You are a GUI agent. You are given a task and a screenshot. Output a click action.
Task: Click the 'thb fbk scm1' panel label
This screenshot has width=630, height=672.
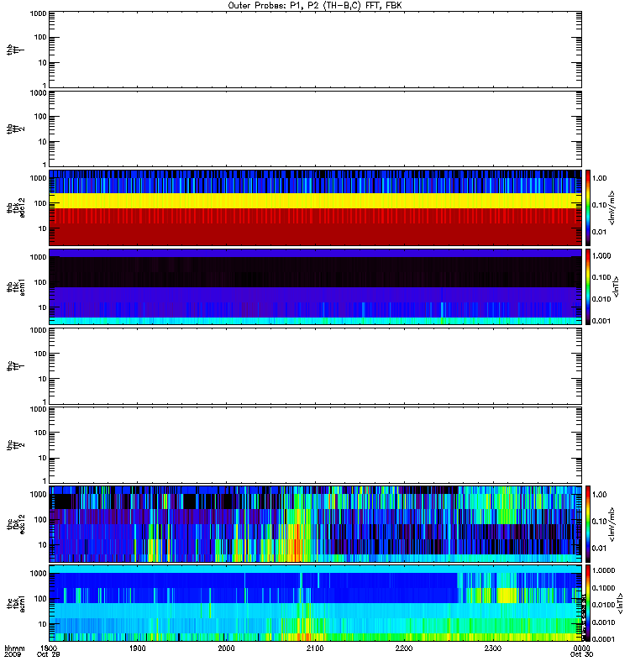[x=15, y=286]
